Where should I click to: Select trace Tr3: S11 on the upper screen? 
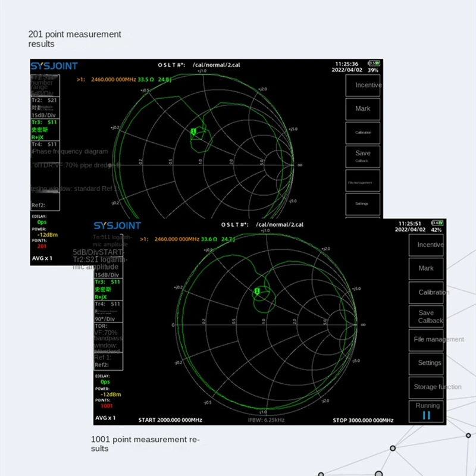coord(45,130)
